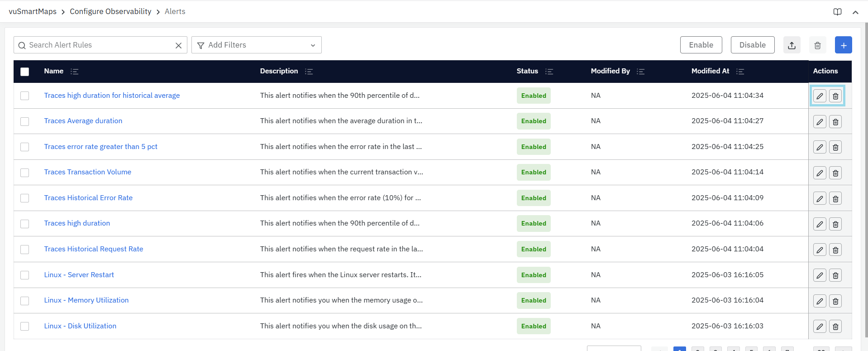Image resolution: width=868 pixels, height=351 pixels.
Task: Edit the Linux - Disk Utilization alert
Action: pyautogui.click(x=819, y=327)
